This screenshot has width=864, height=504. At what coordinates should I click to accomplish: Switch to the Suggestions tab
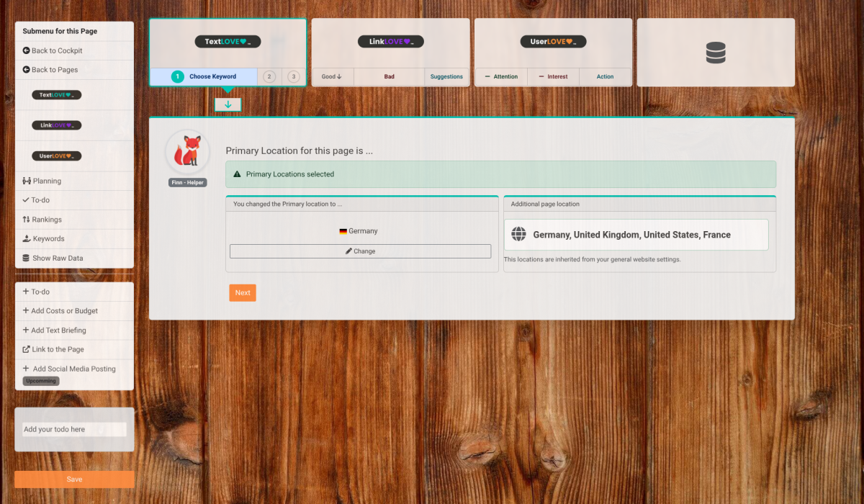click(x=446, y=76)
